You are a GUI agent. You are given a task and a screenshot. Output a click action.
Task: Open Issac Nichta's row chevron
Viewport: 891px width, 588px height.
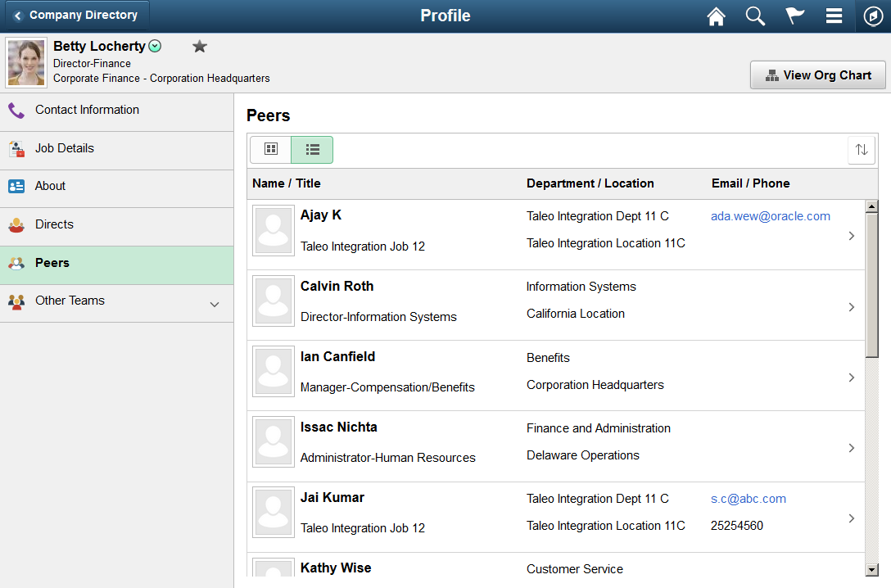851,448
